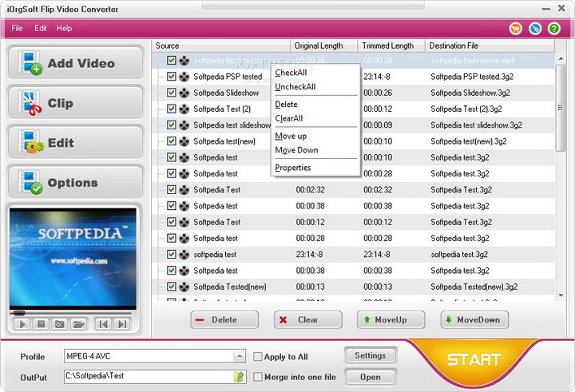Image resolution: width=575 pixels, height=392 pixels.
Task: Open the Edit menu in menu bar
Action: point(41,28)
